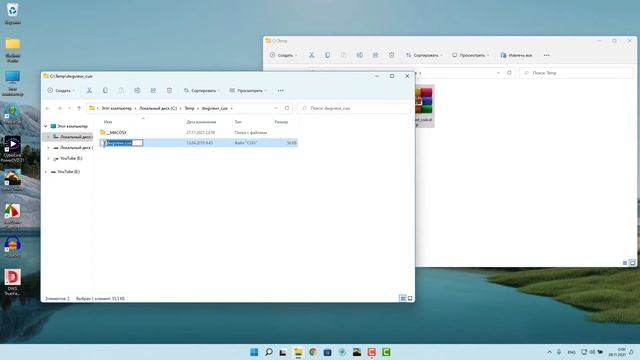Click Rename icon in front Explorer toolbar
The width and height of the screenshot is (640, 360).
[x=137, y=91]
